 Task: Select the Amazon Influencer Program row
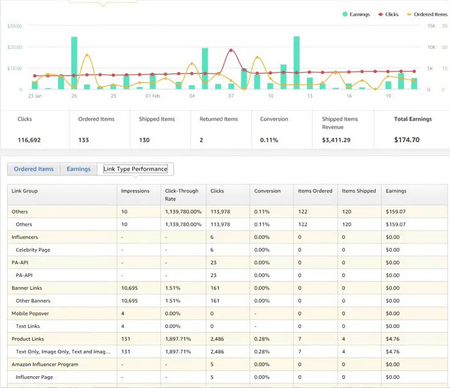coord(227,364)
